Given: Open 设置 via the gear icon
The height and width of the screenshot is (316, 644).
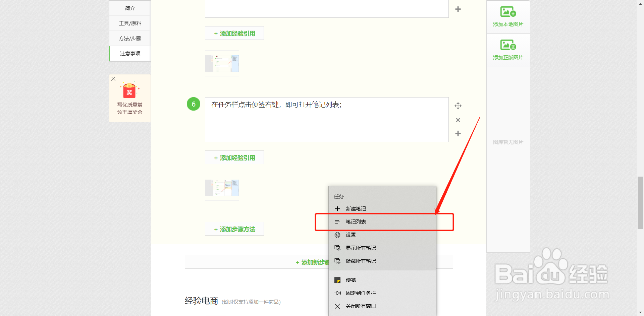Looking at the screenshot, I should [x=337, y=235].
